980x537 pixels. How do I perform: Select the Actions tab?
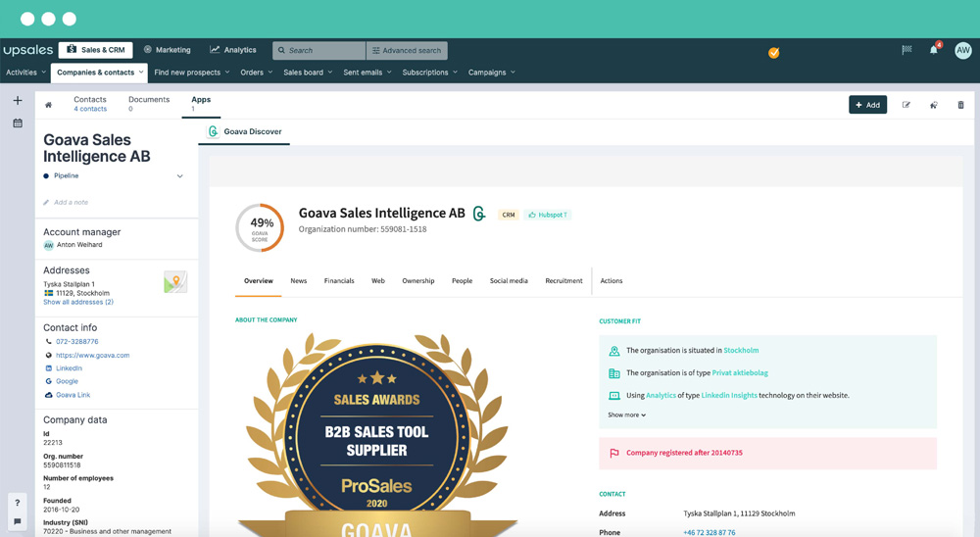pos(612,281)
